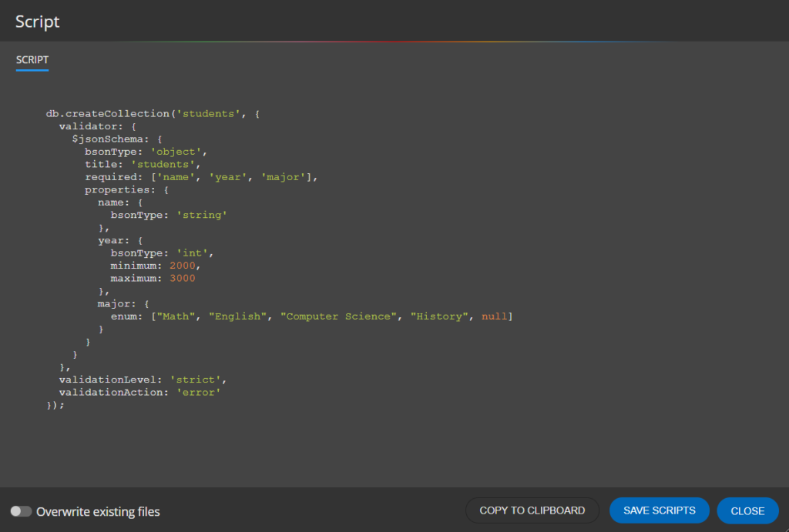The image size is (789, 532).
Task: Click validationLevel 'strict' value
Action: [195, 380]
